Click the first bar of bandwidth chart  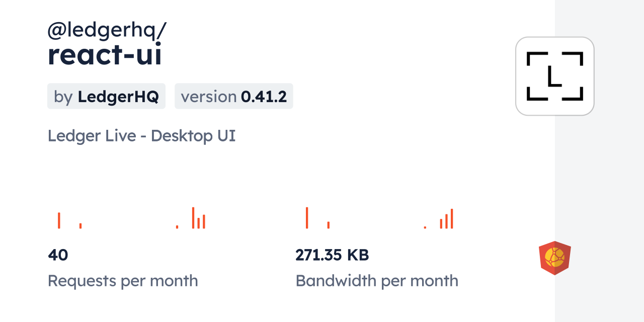coord(307,217)
